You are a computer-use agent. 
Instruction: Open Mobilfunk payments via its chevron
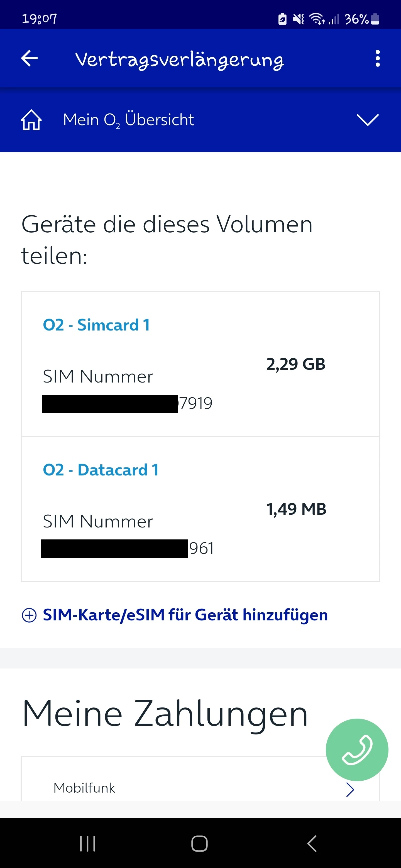pos(350,790)
